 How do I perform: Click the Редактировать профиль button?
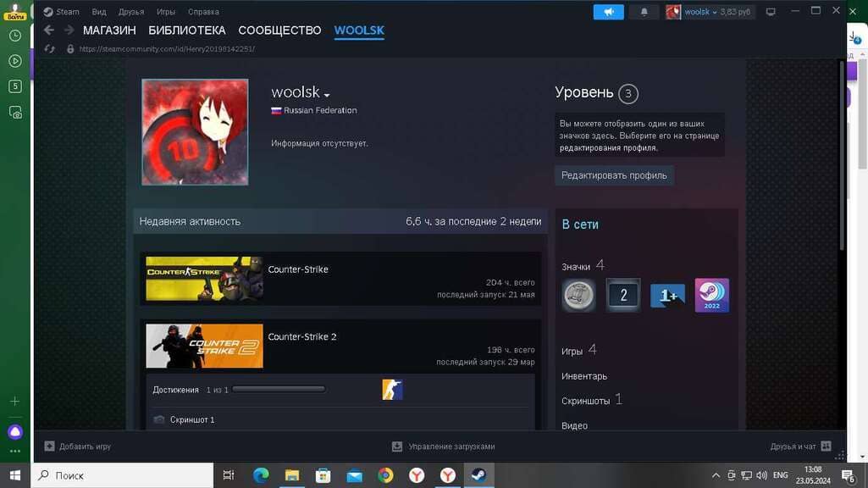click(x=614, y=175)
